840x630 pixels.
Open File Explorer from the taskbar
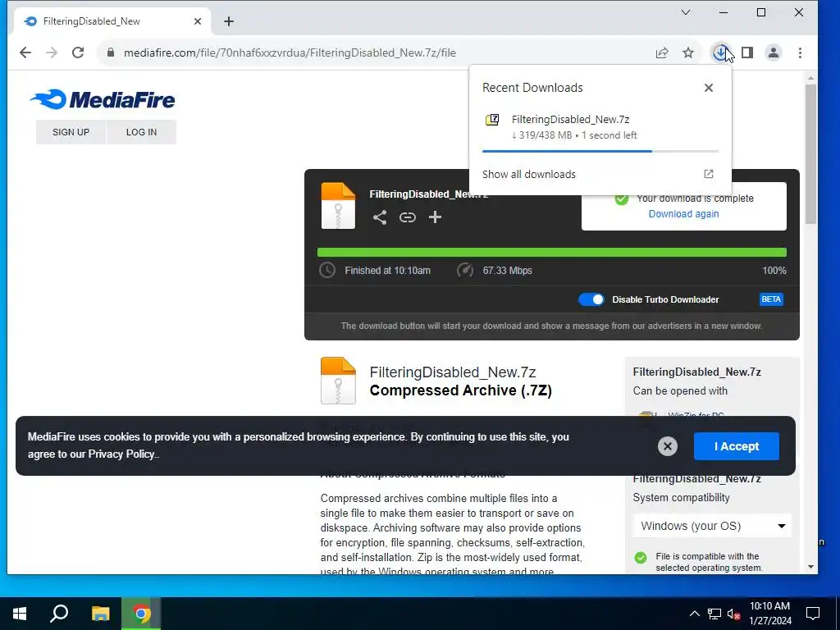(x=100, y=614)
